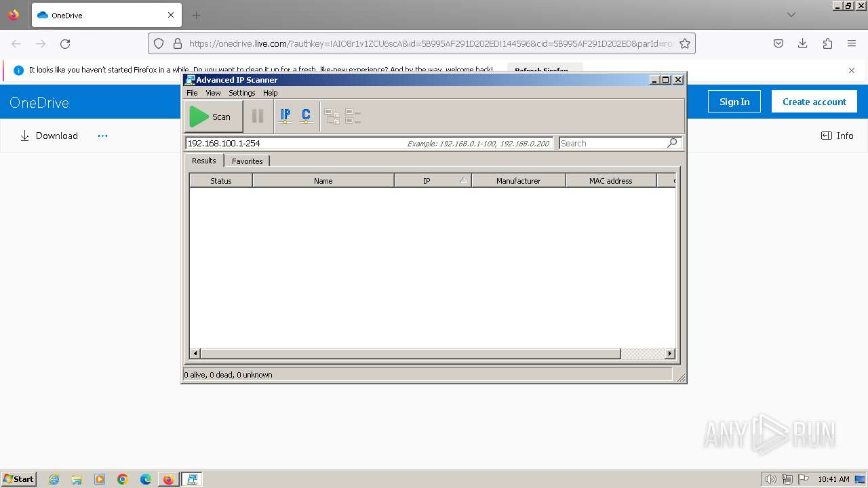Sort by the MAC address column header
The image size is (868, 488).
click(x=611, y=181)
